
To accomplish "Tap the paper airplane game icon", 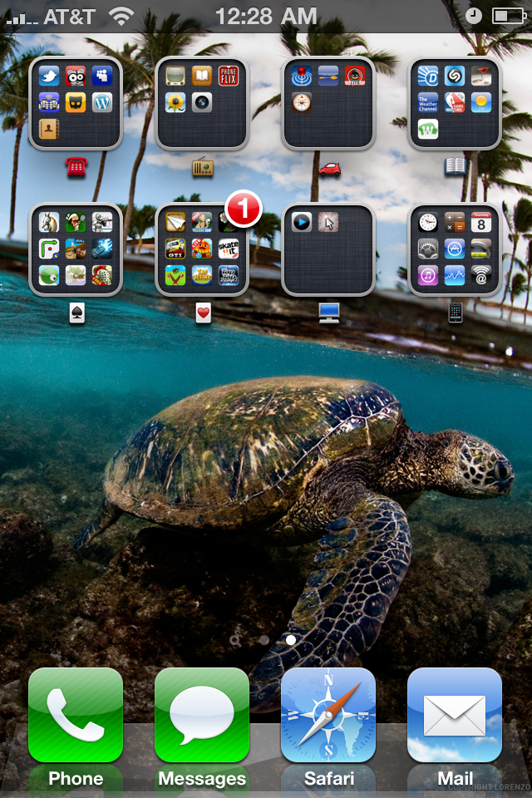I will tap(175, 223).
